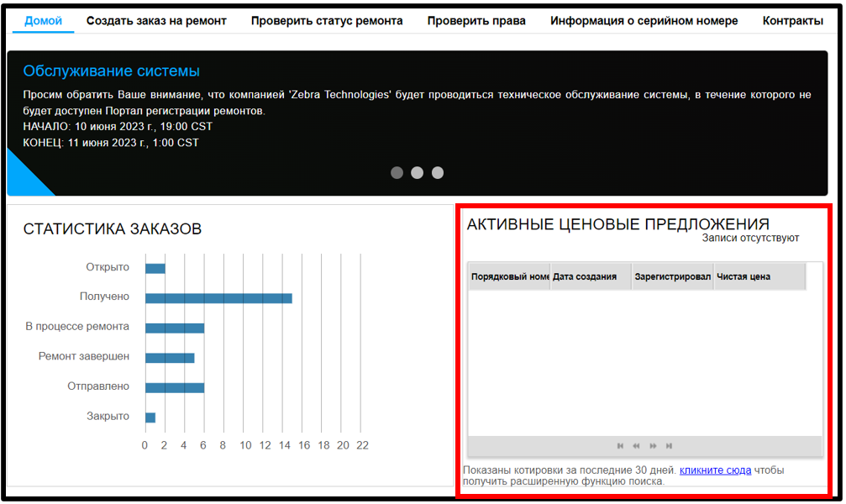This screenshot has height=504, width=846.
Task: Go to next page of quotes table
Action: [x=653, y=446]
